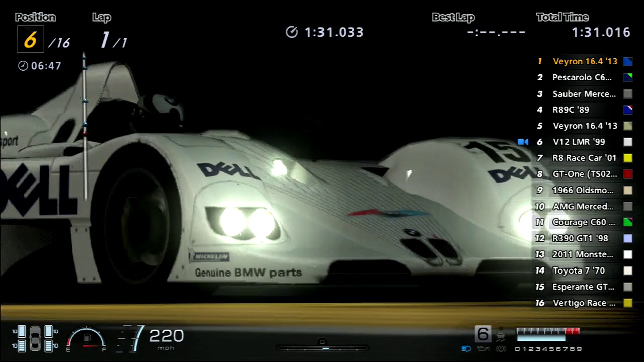
Task: Click the traction control skid icon
Action: 501,337
